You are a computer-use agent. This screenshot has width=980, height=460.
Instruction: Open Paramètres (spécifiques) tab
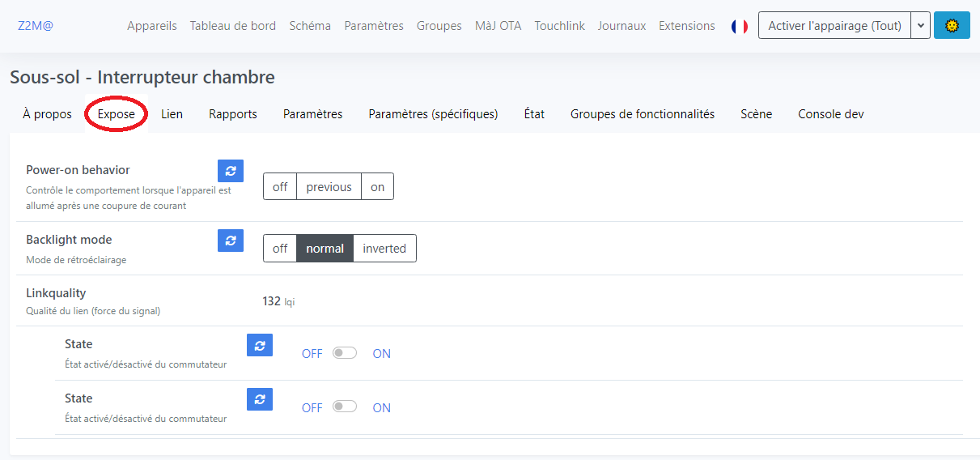[x=433, y=114]
